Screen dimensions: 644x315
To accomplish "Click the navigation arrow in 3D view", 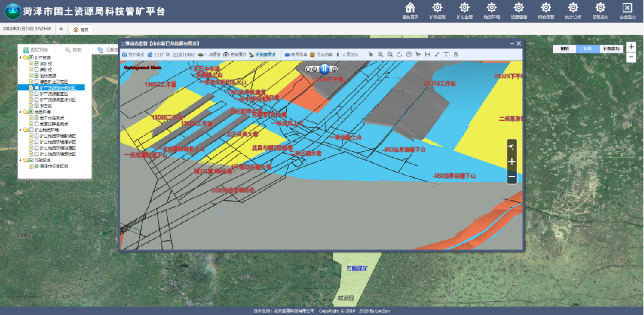I will pyautogui.click(x=512, y=147).
